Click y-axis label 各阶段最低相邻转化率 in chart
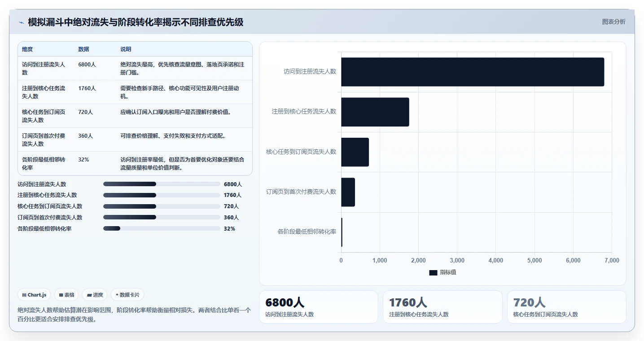This screenshot has height=341, width=644. click(307, 232)
